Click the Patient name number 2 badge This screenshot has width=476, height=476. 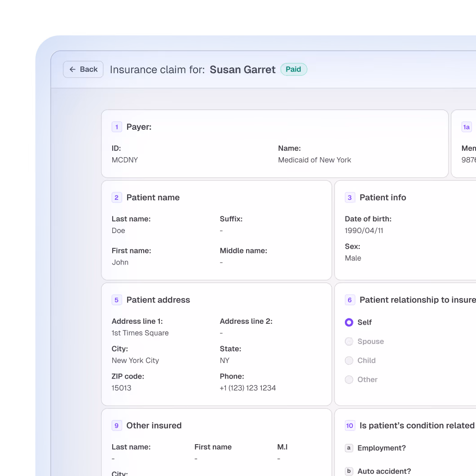pos(117,198)
